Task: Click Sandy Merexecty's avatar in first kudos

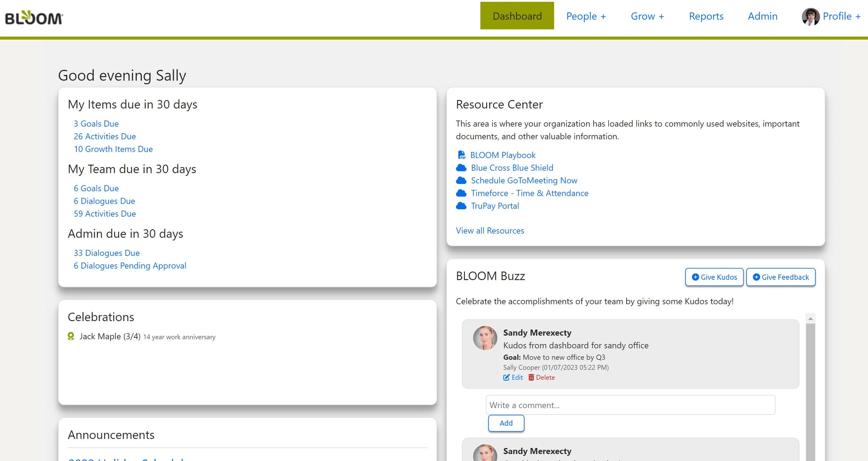Action: point(485,338)
